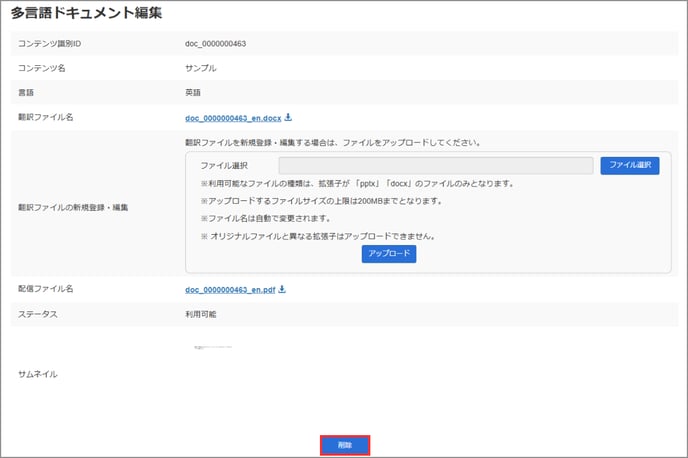Click the 翻訳ファイル名 row label
Screen dimensions: 688x458
pos(47,117)
